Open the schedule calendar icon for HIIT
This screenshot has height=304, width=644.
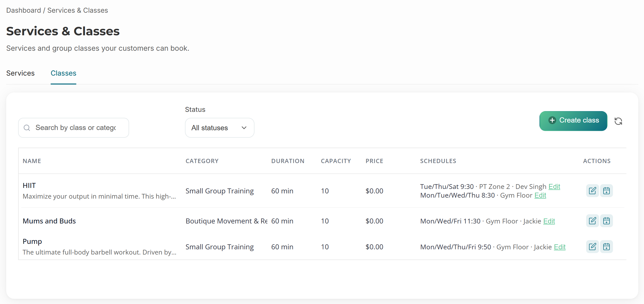[606, 191]
